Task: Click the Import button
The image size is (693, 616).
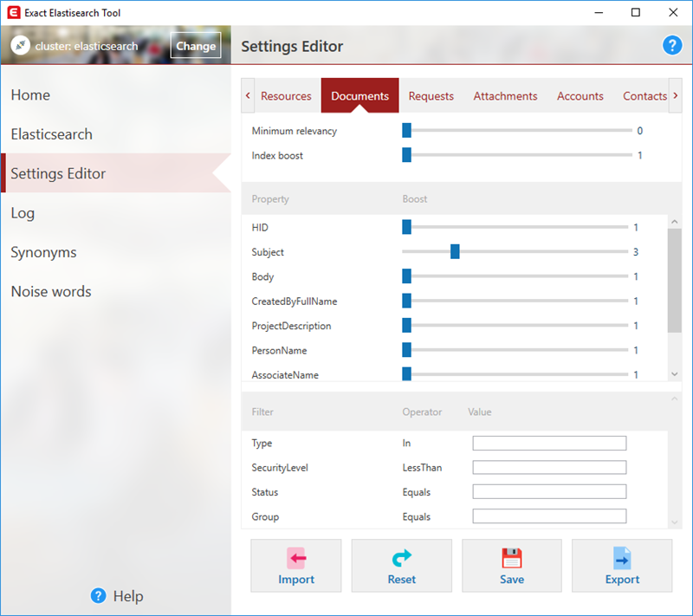Action: pos(296,565)
